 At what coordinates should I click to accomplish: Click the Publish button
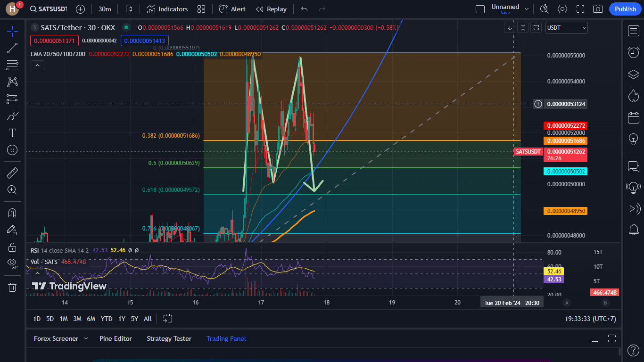click(625, 8)
